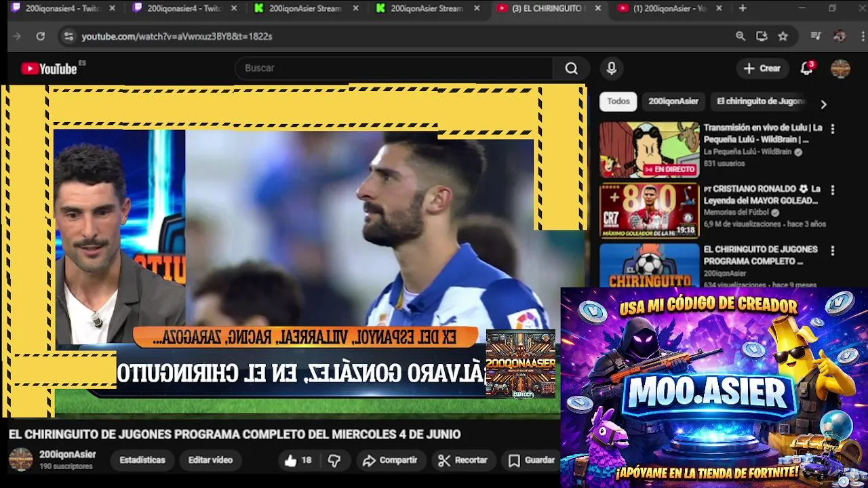The height and width of the screenshot is (488, 868).
Task: Open a new browser tab with plus
Action: click(x=743, y=8)
